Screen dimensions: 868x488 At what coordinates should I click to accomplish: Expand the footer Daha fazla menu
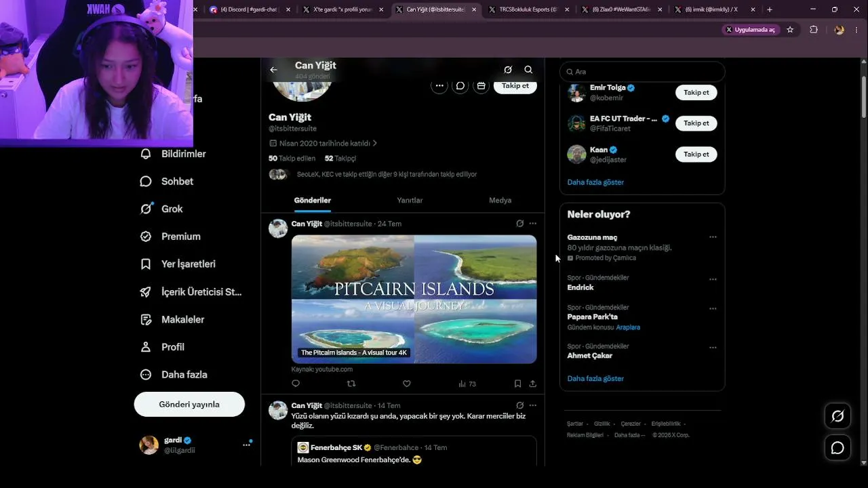[x=629, y=435]
